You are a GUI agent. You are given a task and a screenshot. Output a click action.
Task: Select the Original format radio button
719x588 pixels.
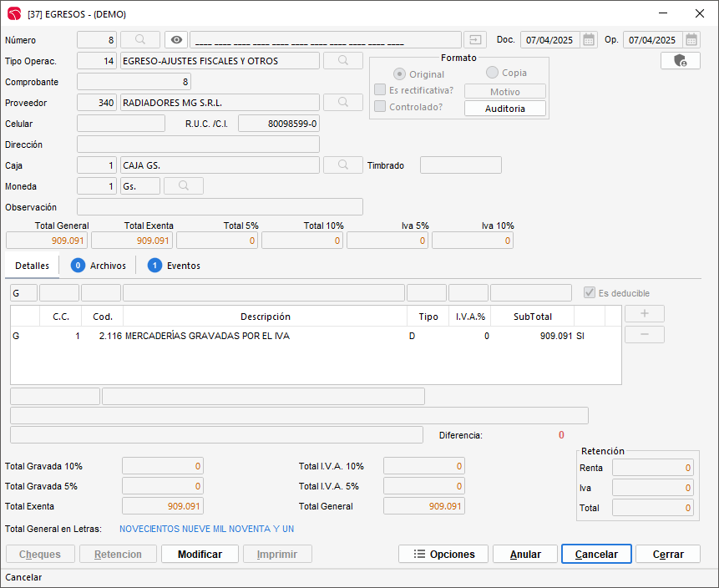point(400,74)
